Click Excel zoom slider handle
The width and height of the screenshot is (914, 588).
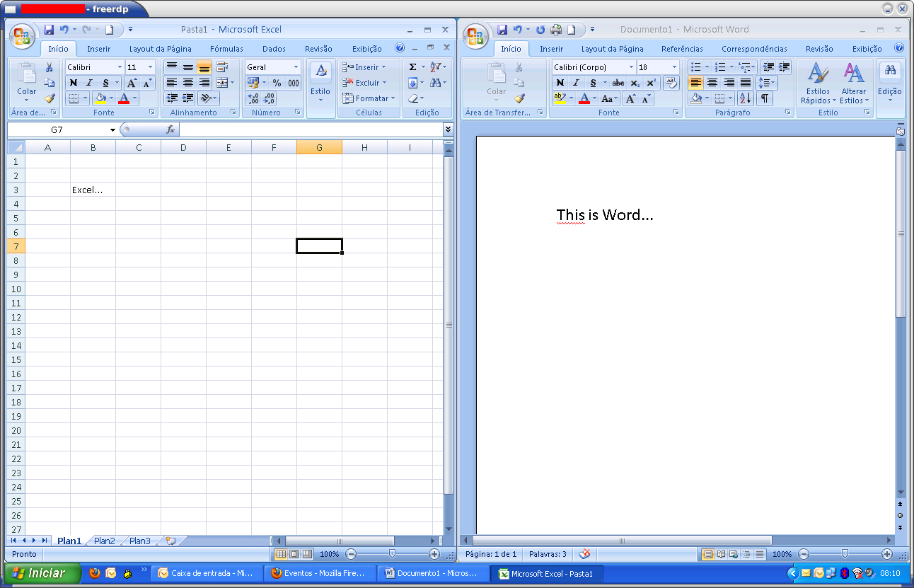point(392,554)
